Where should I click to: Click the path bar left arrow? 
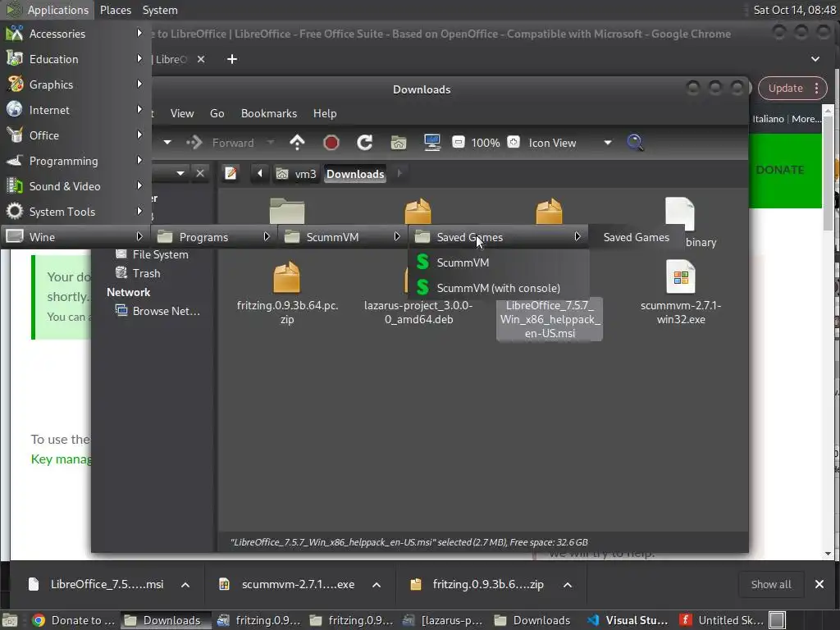tap(260, 174)
